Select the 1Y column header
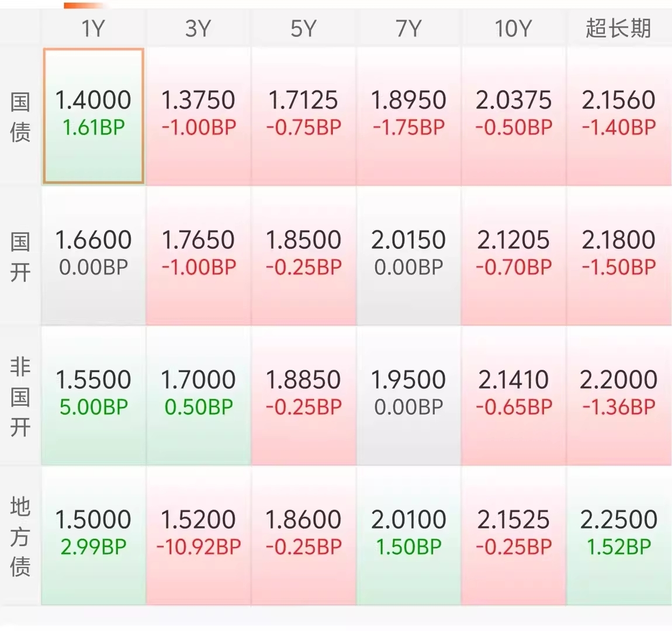The width and height of the screenshot is (672, 631). pos(93,29)
